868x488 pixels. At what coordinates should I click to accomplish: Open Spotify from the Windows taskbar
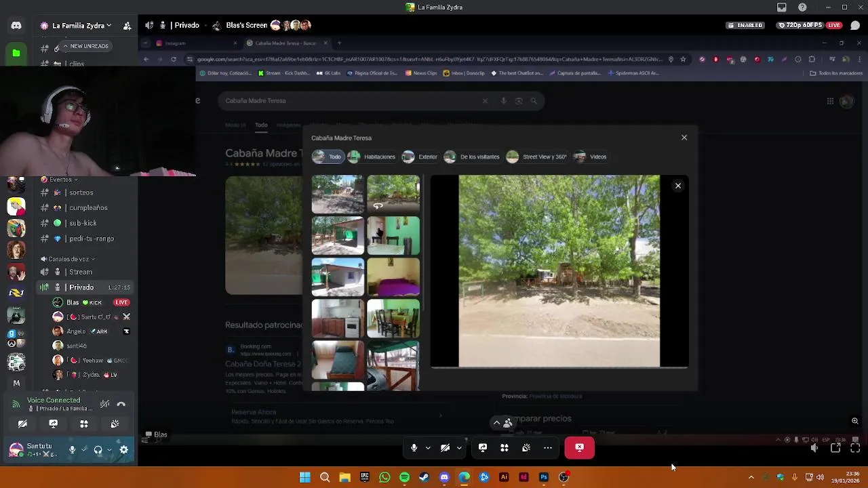pyautogui.click(x=404, y=477)
